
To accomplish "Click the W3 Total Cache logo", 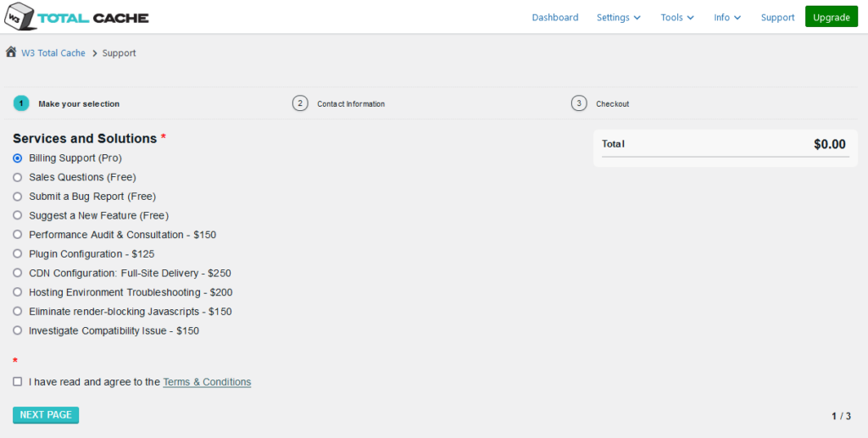I will 76,17.
